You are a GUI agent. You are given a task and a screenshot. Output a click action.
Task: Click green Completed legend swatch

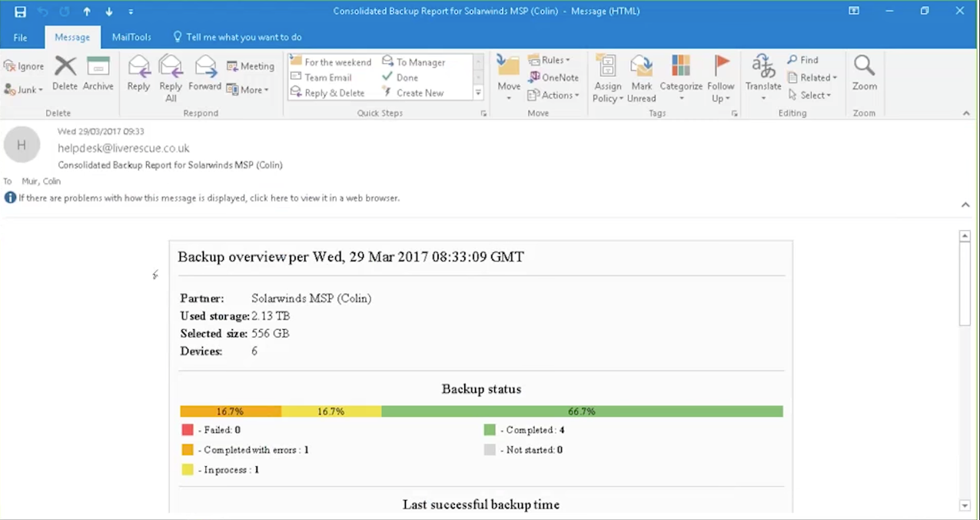click(490, 430)
